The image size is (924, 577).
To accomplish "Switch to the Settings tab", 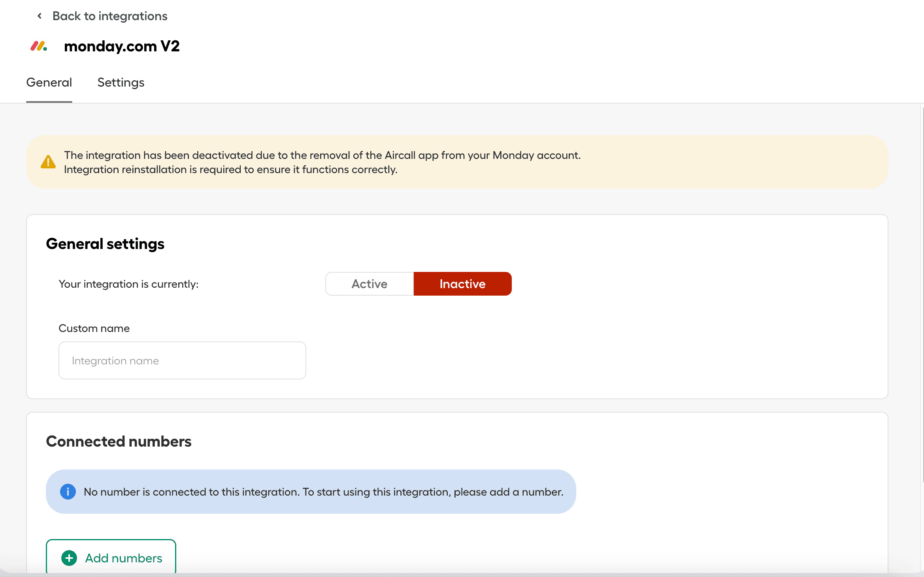I will [x=121, y=83].
